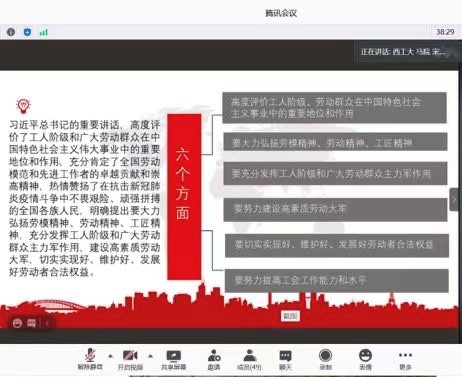Open the invite (邀请) dialog
This screenshot has height=377, width=462.
(214, 359)
